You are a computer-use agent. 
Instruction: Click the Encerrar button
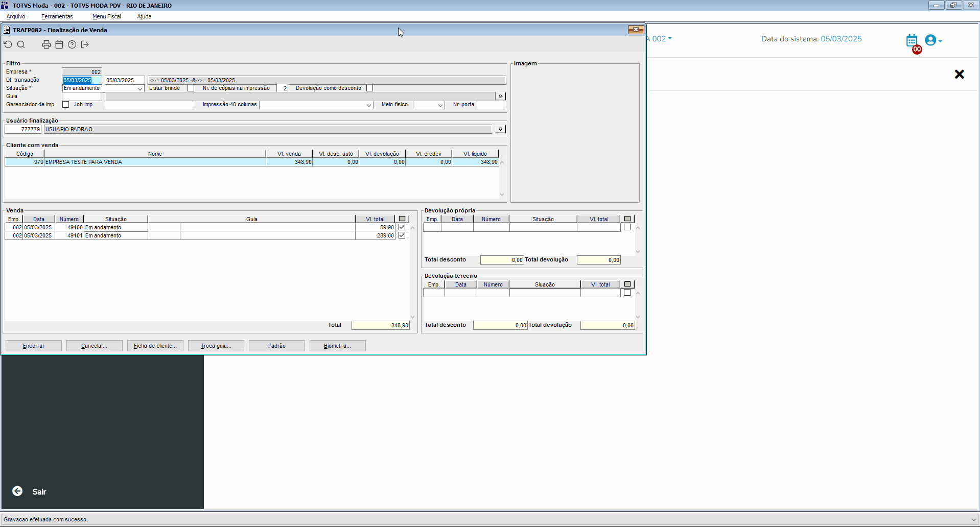coord(34,346)
